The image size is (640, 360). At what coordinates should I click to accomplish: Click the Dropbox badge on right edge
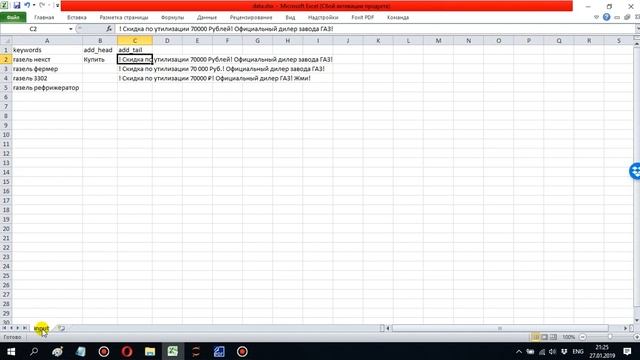pyautogui.click(x=635, y=171)
